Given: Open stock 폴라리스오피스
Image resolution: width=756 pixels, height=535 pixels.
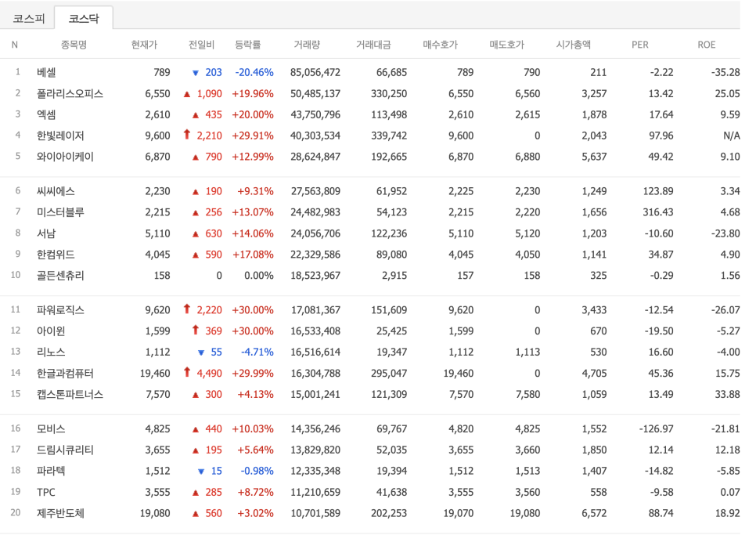Looking at the screenshot, I should (x=70, y=93).
